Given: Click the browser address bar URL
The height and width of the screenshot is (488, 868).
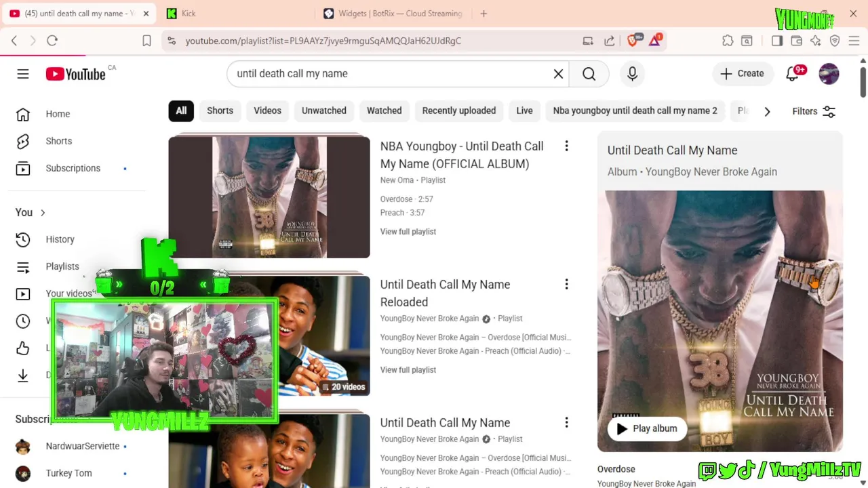Looking at the screenshot, I should pyautogui.click(x=323, y=41).
